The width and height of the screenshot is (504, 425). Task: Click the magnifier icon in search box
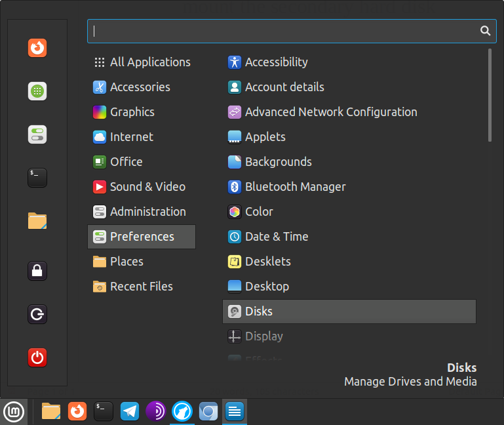485,31
